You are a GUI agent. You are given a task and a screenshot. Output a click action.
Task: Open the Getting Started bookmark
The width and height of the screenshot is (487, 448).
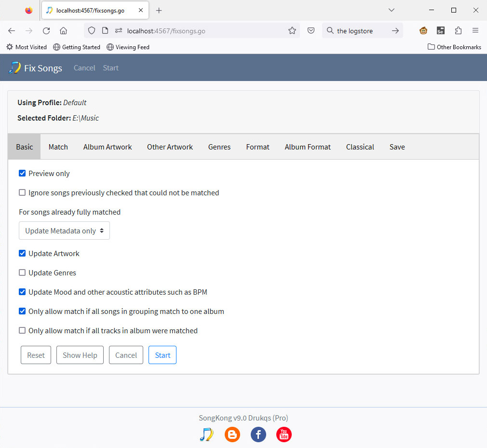point(77,47)
